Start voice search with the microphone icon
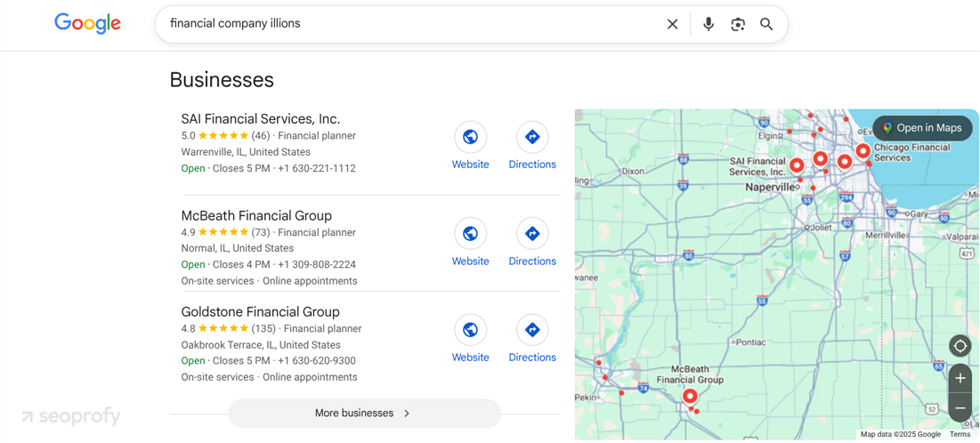Screen dimensions: 980x443 [709, 24]
